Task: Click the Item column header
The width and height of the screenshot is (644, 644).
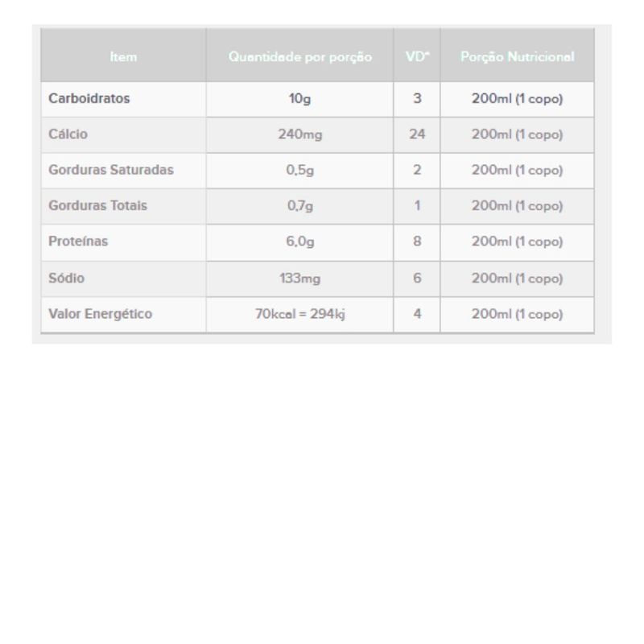Action: pos(123,57)
